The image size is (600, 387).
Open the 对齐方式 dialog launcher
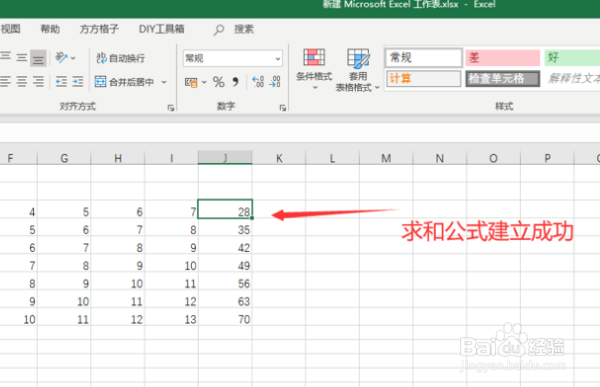[171, 108]
